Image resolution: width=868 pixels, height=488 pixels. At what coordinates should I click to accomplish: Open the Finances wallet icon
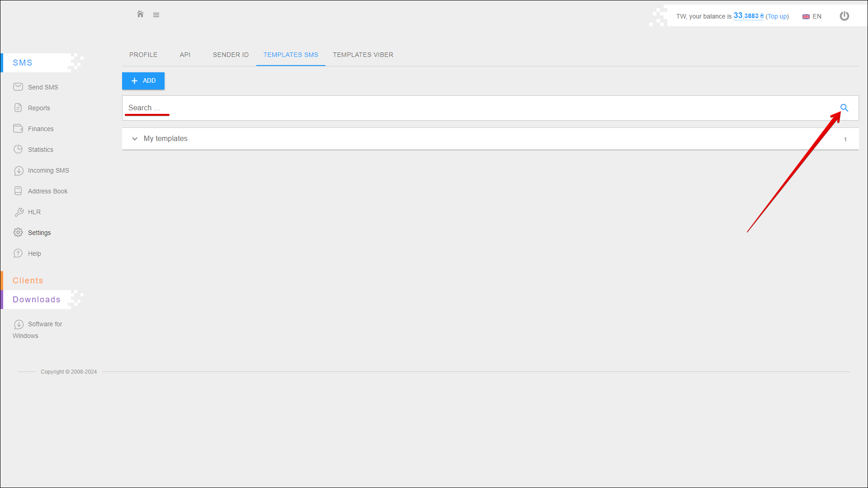point(18,128)
